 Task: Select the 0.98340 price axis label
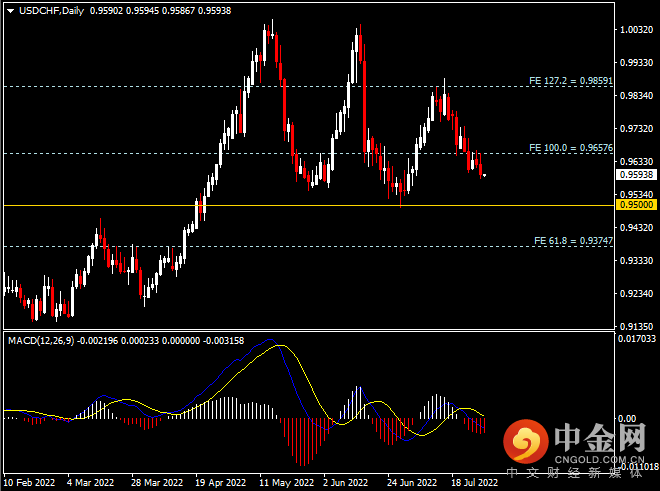[x=636, y=96]
